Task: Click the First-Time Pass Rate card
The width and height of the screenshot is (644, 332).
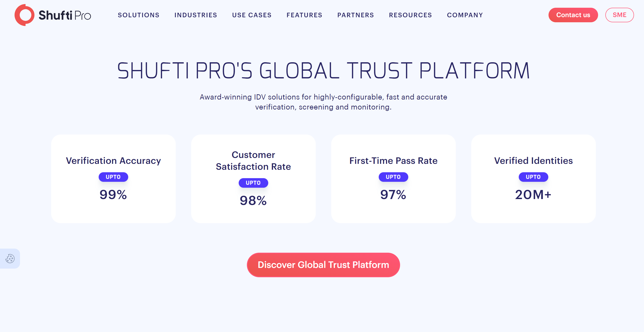Action: tap(393, 178)
